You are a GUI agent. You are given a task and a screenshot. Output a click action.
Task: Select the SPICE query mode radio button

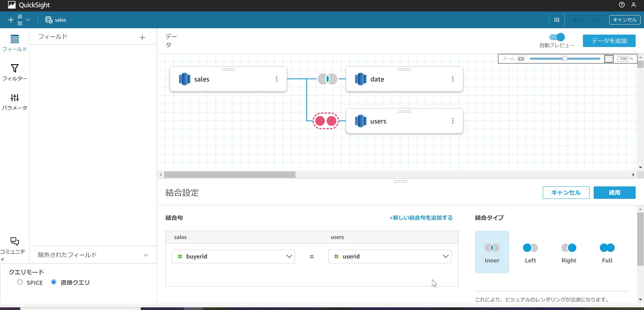(x=20, y=282)
